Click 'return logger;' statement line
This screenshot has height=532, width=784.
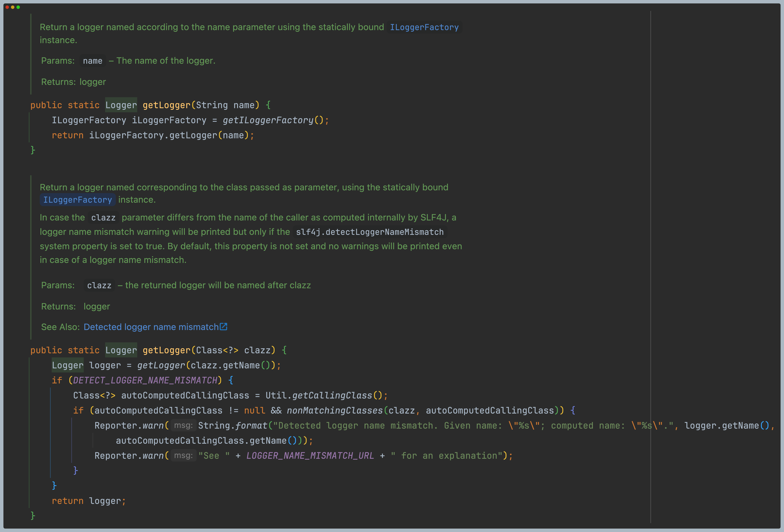point(88,501)
